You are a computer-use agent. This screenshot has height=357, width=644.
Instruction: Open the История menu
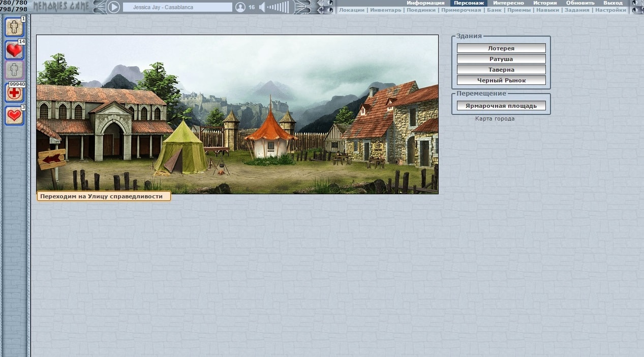[544, 3]
